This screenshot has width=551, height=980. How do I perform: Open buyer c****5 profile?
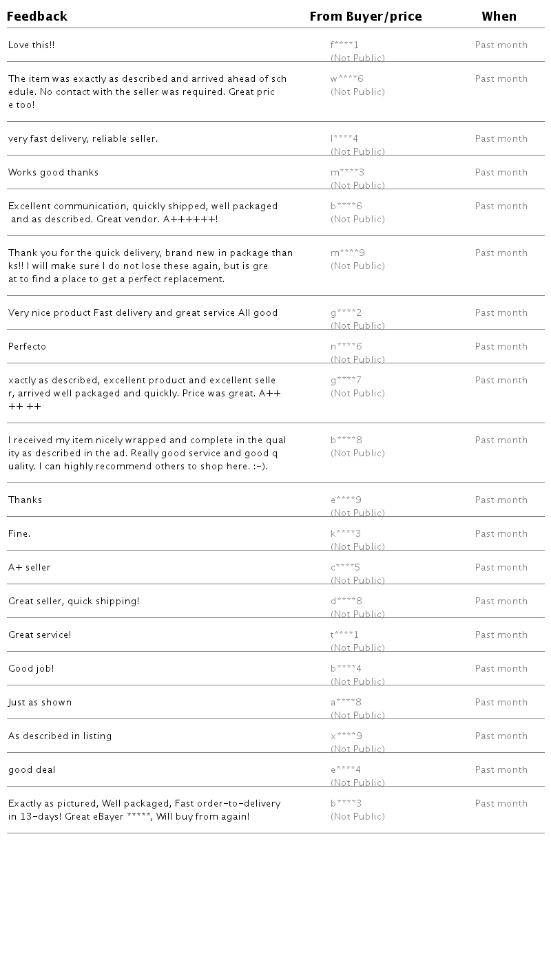345,568
